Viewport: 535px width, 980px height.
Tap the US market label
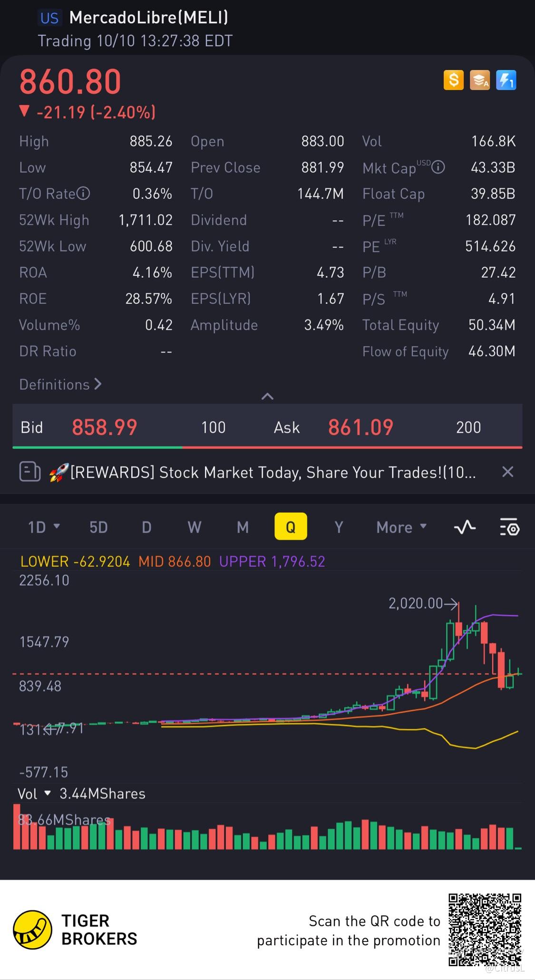[x=49, y=18]
